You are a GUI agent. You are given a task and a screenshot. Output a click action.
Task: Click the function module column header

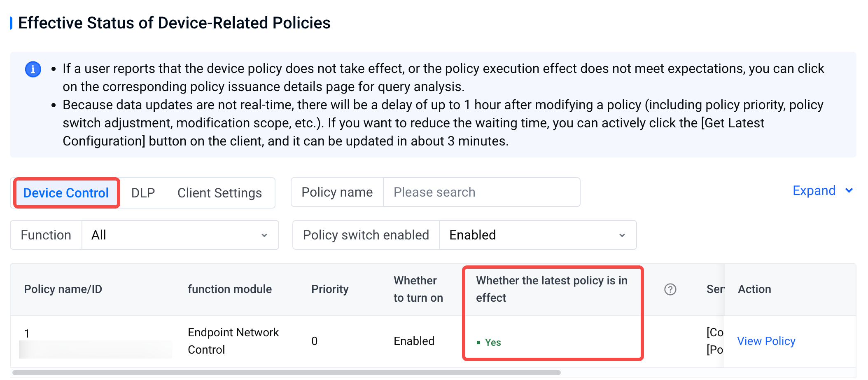coord(230,289)
